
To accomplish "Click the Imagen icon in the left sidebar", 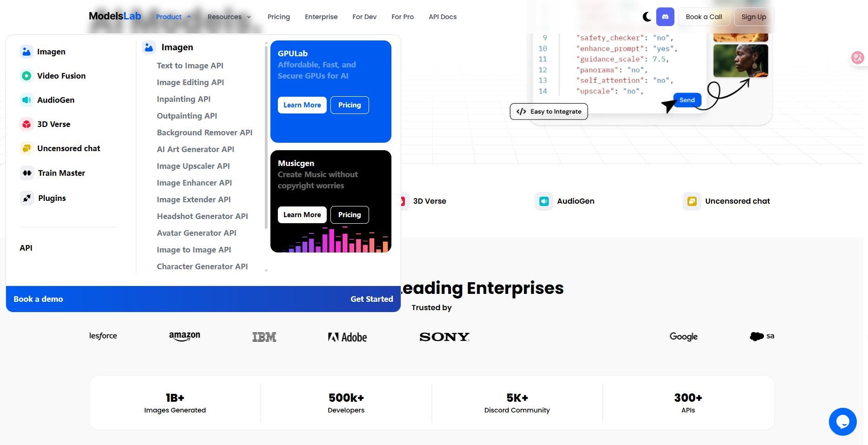I will coord(27,52).
